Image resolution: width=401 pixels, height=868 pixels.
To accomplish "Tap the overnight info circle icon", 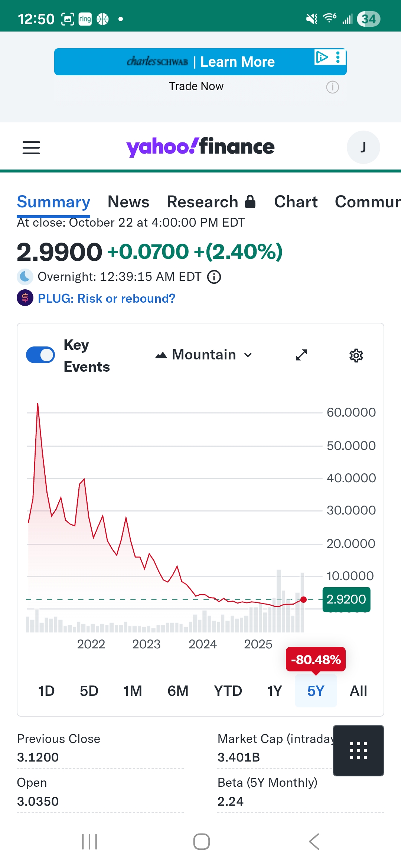I will (x=214, y=277).
